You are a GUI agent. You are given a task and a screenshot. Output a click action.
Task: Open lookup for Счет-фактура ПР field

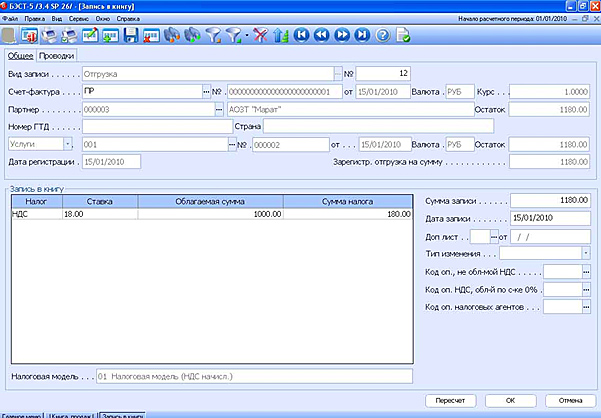tap(206, 91)
